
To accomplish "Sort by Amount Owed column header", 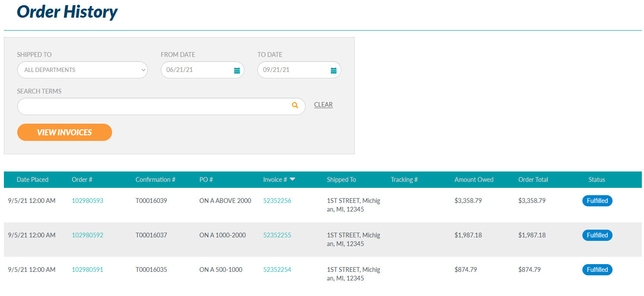I will click(474, 180).
